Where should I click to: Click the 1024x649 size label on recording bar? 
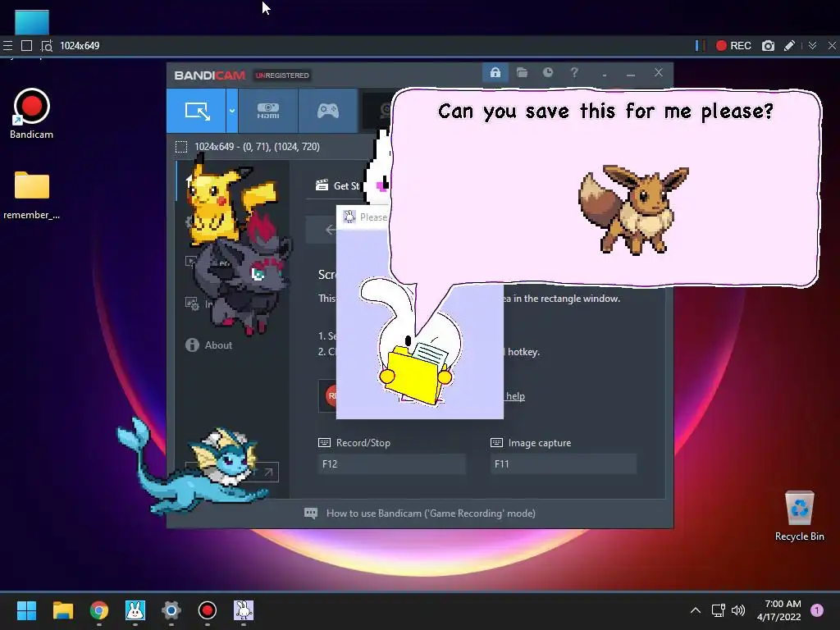80,46
